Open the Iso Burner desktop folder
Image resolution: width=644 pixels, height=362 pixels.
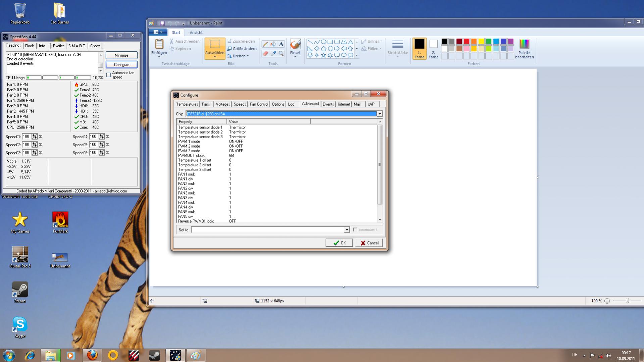(60, 13)
